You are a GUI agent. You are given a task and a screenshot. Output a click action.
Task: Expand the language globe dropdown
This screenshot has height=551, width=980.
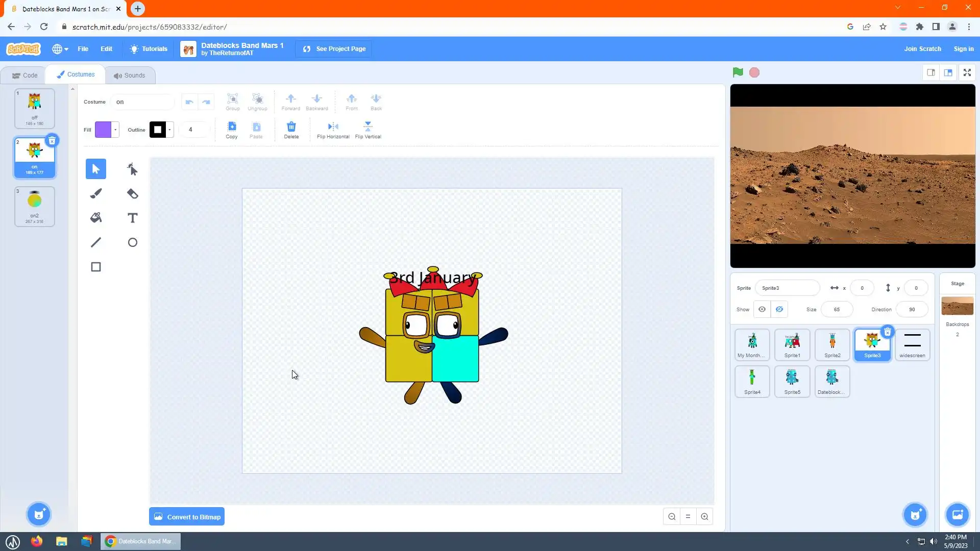tap(60, 49)
